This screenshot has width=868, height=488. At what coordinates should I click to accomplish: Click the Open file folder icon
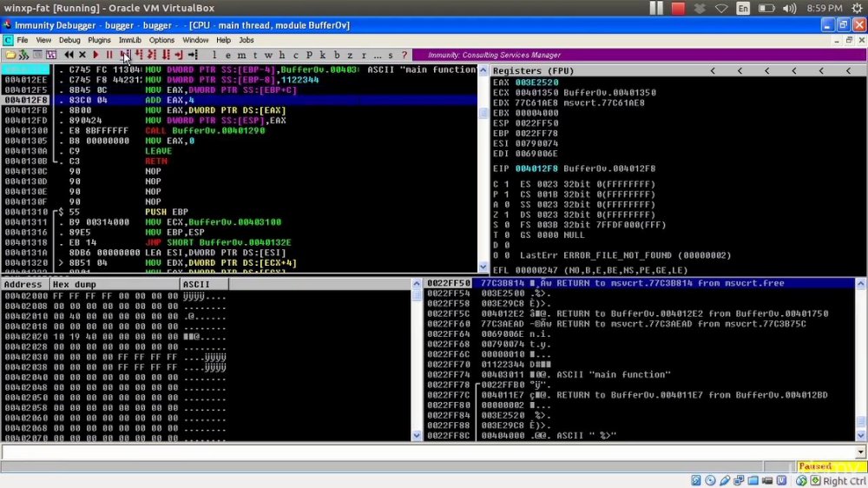point(10,55)
